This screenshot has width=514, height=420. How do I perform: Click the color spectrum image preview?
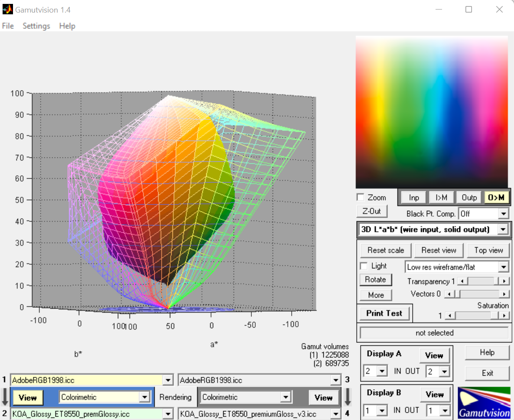tap(431, 112)
